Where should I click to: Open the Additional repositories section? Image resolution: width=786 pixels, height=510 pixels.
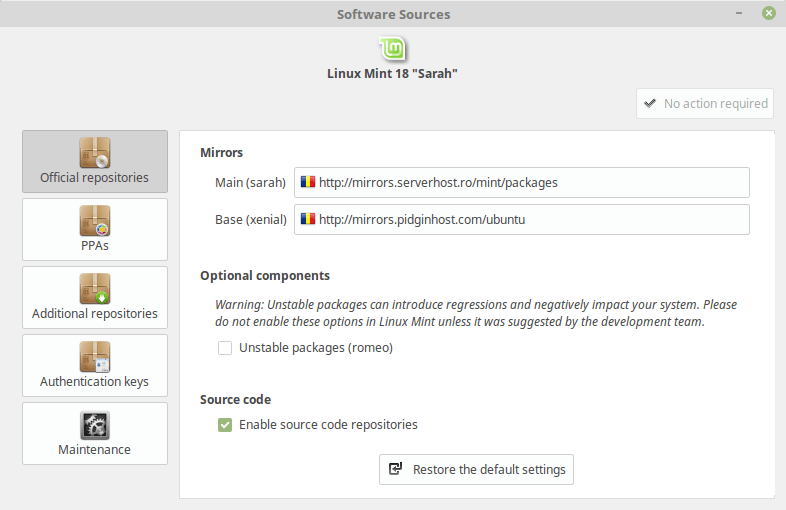(x=95, y=297)
